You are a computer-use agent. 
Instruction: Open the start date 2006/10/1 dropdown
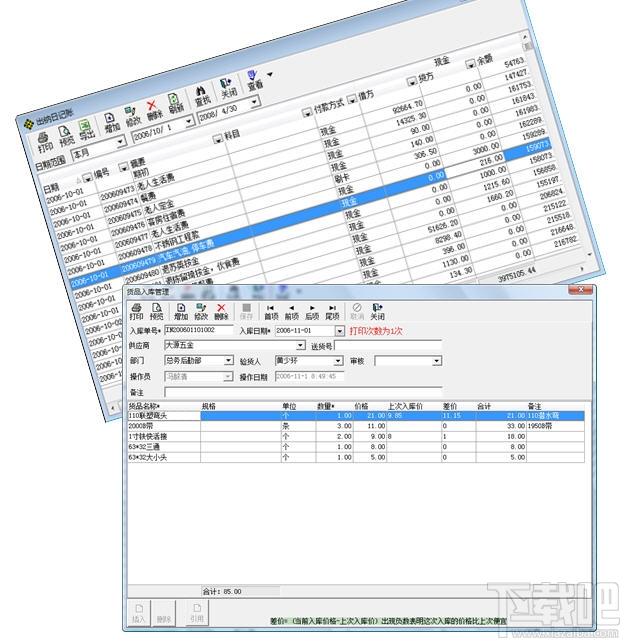click(189, 121)
